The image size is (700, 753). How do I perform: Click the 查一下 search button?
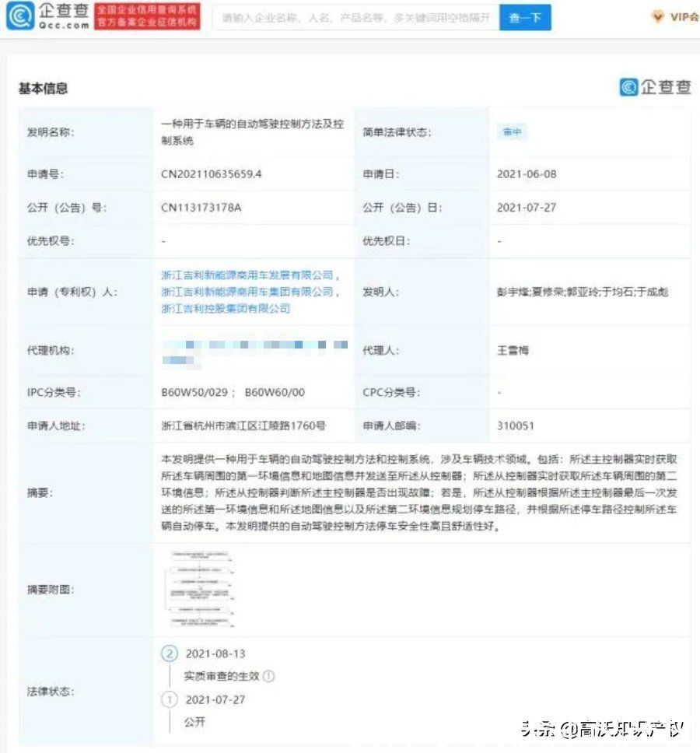point(525,18)
